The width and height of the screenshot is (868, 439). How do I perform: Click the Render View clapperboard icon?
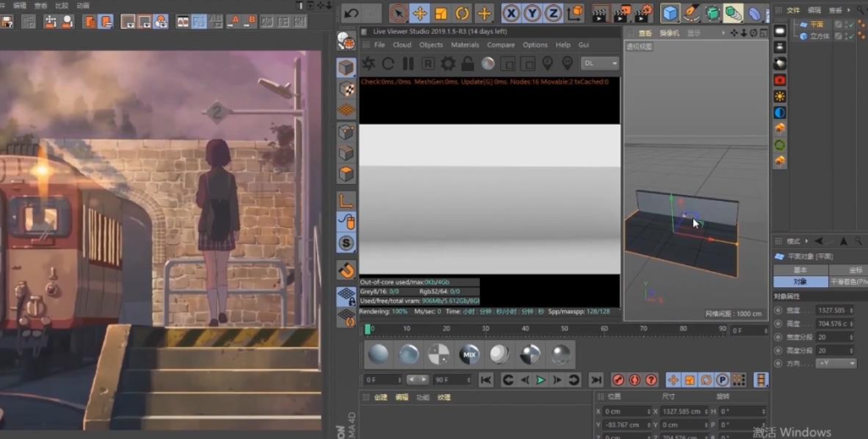(599, 14)
